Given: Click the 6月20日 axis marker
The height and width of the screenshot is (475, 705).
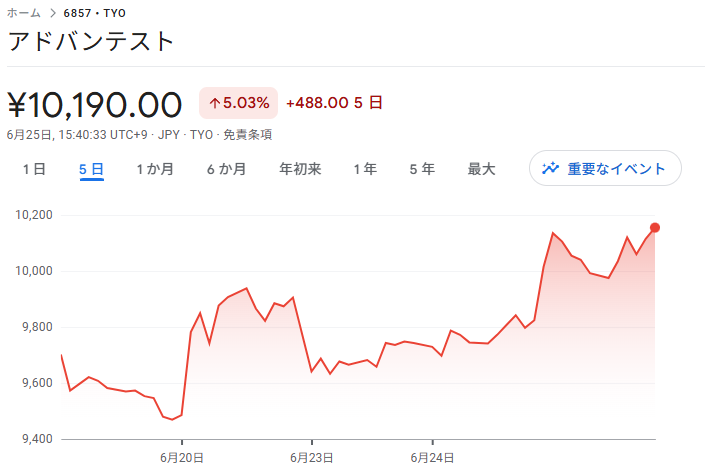Looking at the screenshot, I should pos(182,458).
